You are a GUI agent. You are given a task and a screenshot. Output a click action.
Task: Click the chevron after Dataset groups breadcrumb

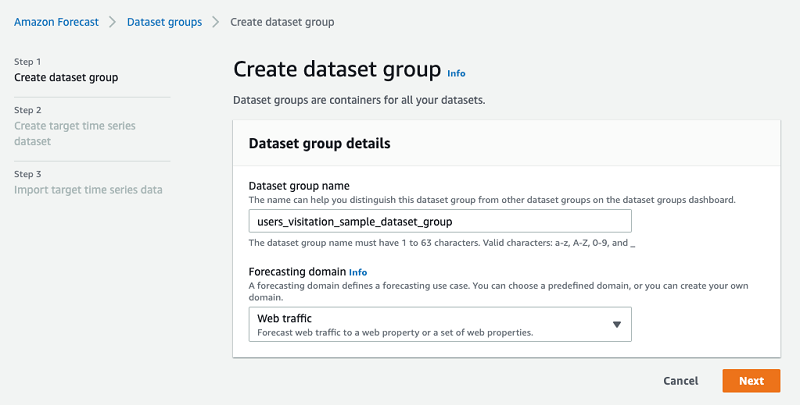coord(216,21)
